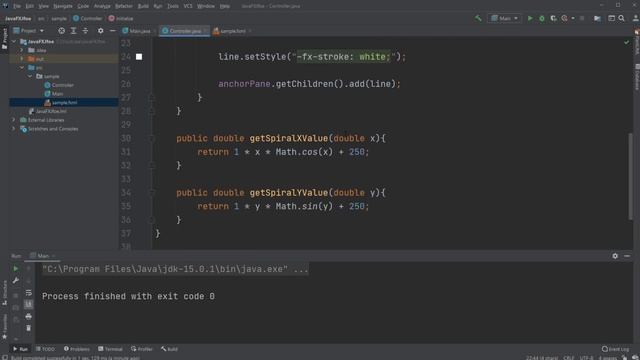Select the Main tab in Run panel
The height and width of the screenshot is (360, 640).
coord(42,256)
